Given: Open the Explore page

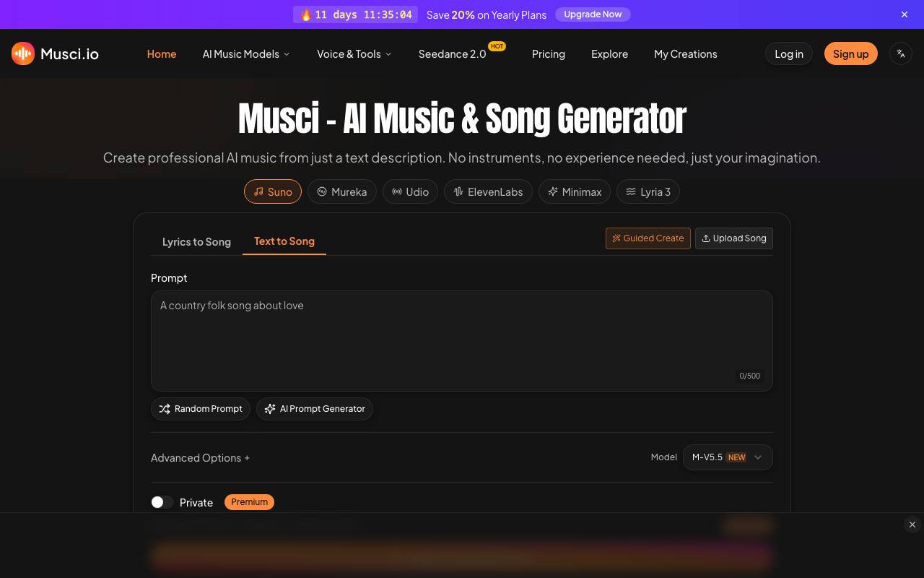Looking at the screenshot, I should 609,54.
